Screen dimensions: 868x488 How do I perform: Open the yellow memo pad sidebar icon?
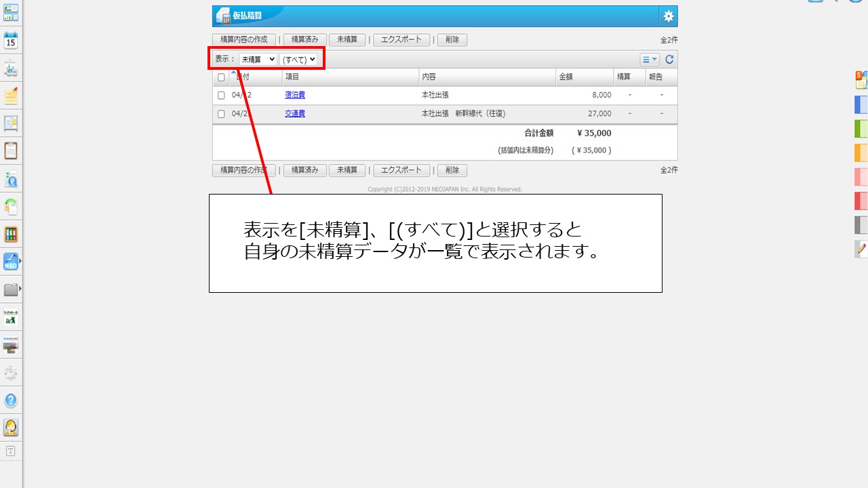coord(11,96)
